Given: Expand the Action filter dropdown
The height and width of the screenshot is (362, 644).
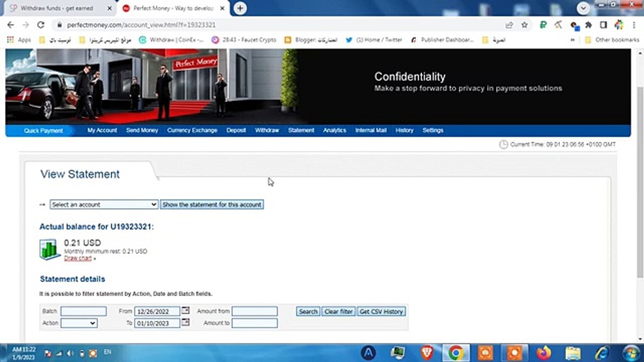Looking at the screenshot, I should pyautogui.click(x=78, y=323).
